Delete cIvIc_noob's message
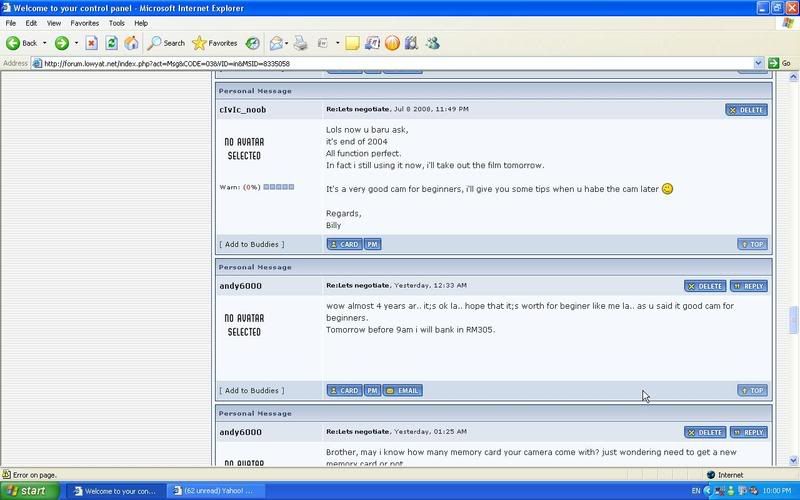The width and height of the screenshot is (800, 500). coord(747,110)
